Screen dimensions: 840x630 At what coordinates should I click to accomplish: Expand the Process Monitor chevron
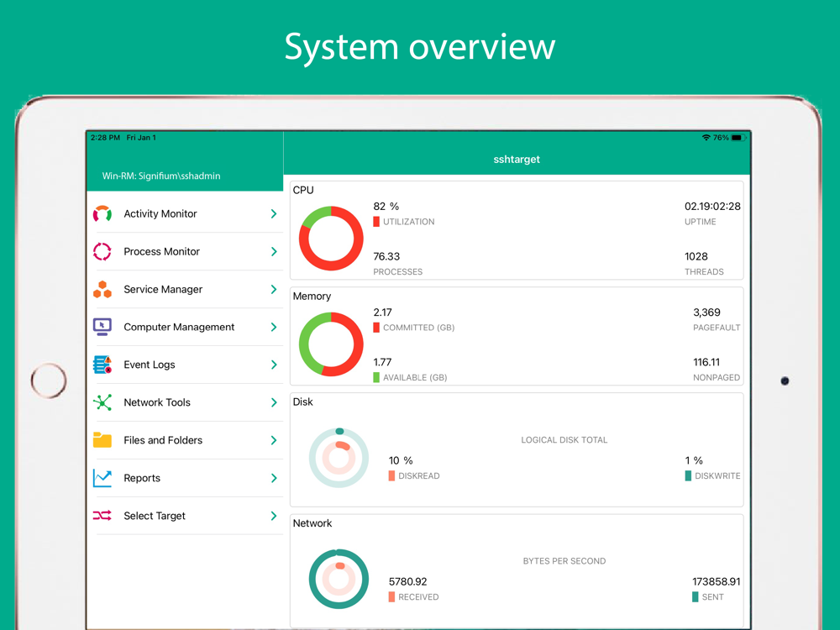click(274, 251)
